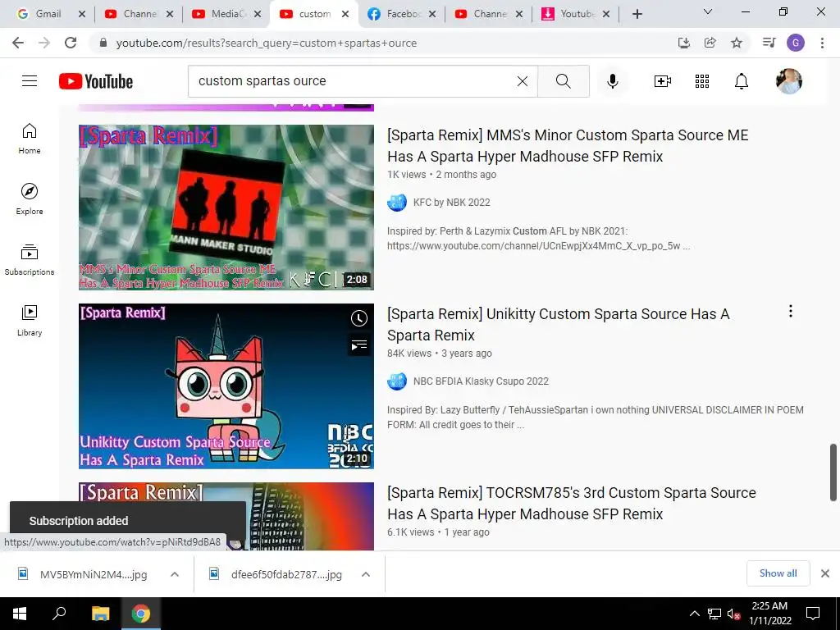Open MMS's Minor Custom Sparta Source title
The width and height of the screenshot is (840, 630).
coord(568,146)
